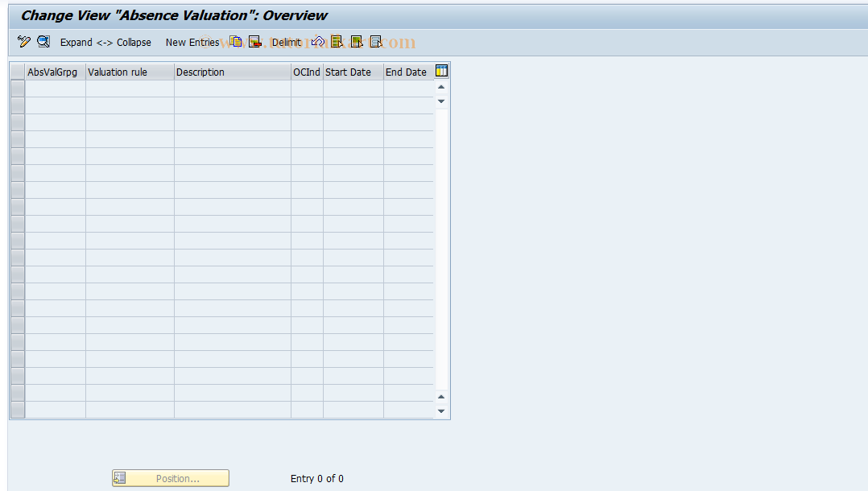868x491 pixels.
Task: Click the magnifier icon next to the pencil
Action: coord(43,42)
